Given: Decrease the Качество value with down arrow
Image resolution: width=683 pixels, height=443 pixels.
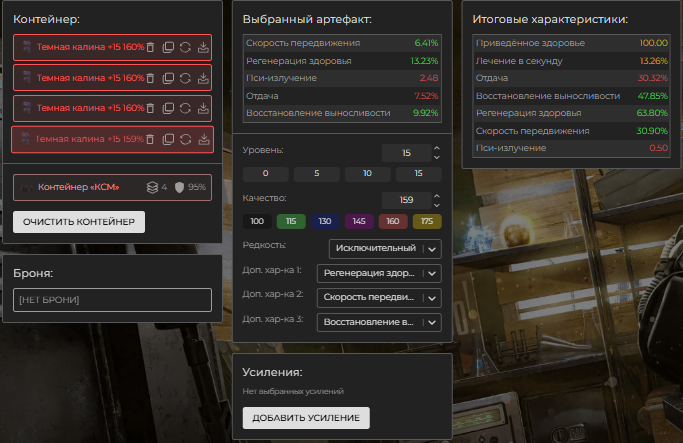Looking at the screenshot, I should coord(436,204).
